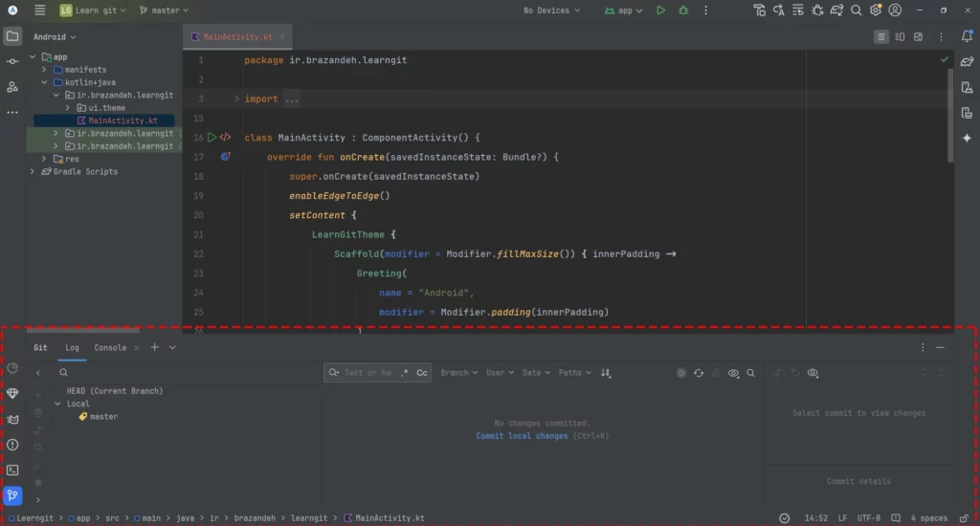Toggle regex search in Git log filter
Image resolution: width=980 pixels, height=526 pixels.
405,373
